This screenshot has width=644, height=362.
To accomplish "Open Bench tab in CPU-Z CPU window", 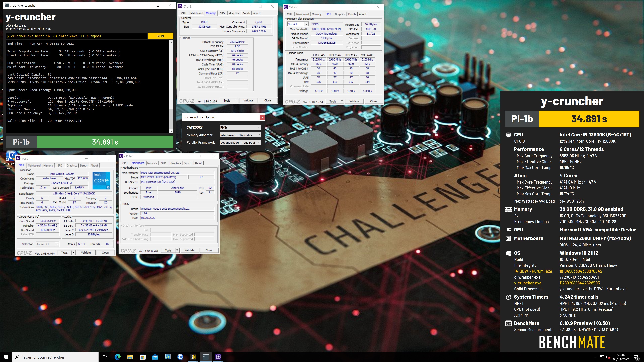I will 84,165.
